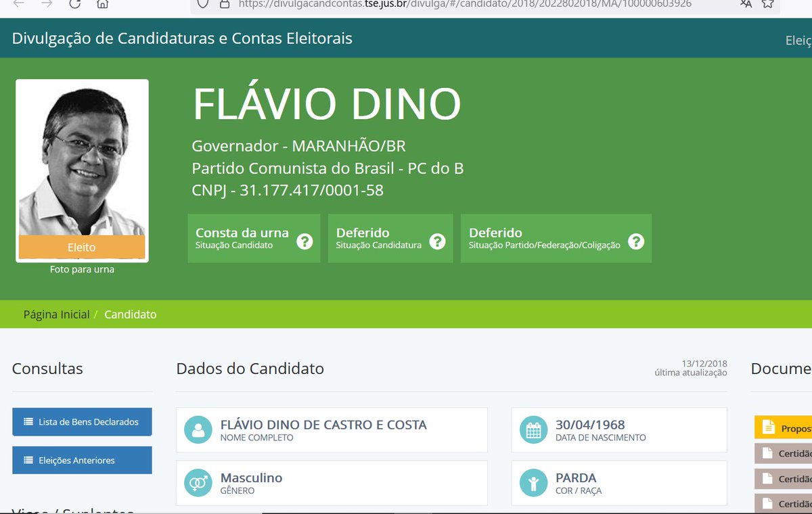Go to browser home page icon
The width and height of the screenshot is (812, 514).
click(102, 4)
